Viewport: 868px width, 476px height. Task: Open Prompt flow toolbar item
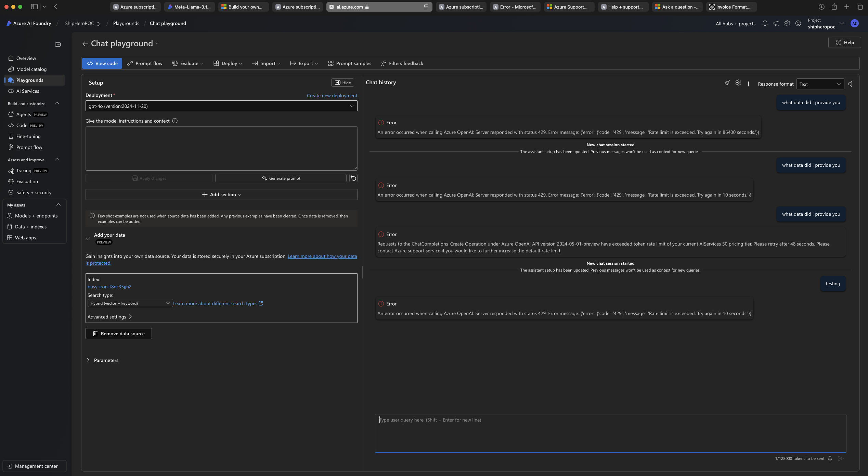click(x=145, y=63)
